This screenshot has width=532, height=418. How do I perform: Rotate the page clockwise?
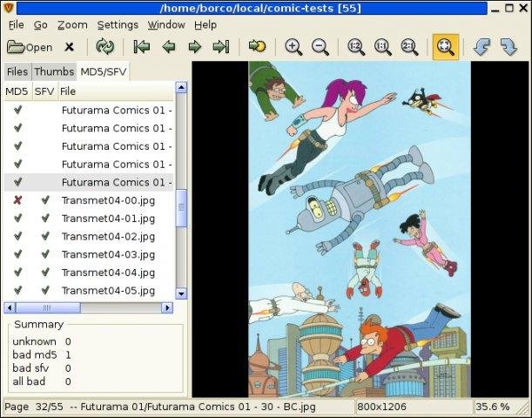click(508, 47)
